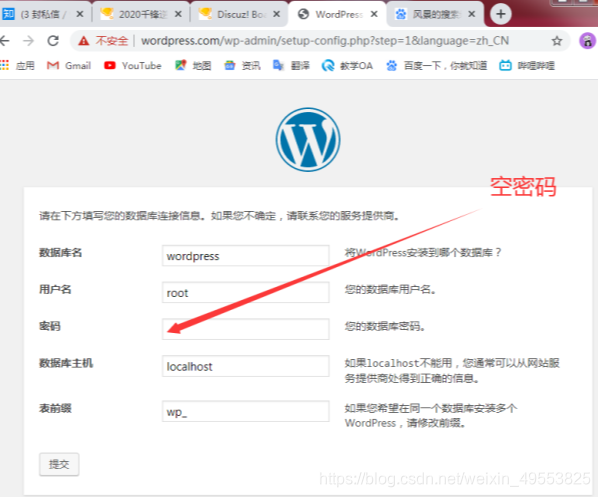Close the 2020千锋 tab
The width and height of the screenshot is (600, 497).
178,14
